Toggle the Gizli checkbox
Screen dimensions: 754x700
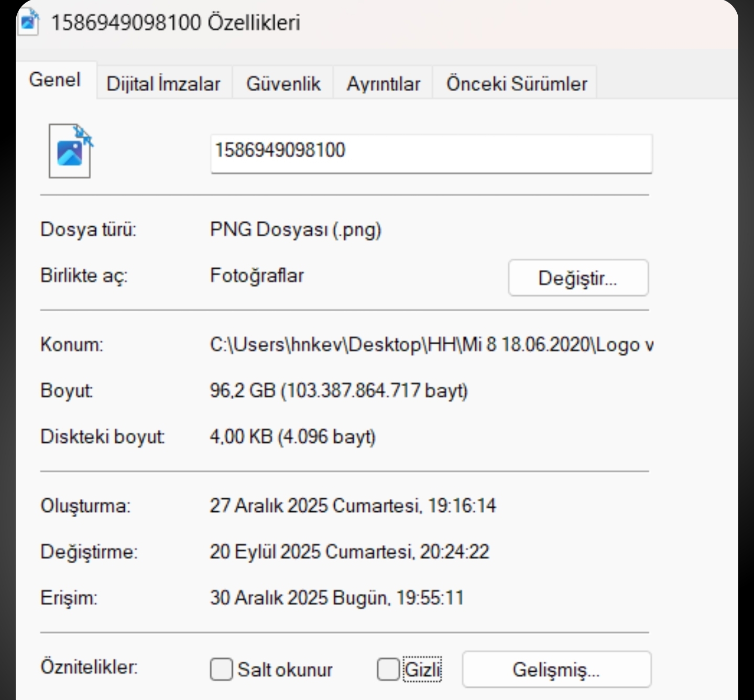(388, 669)
